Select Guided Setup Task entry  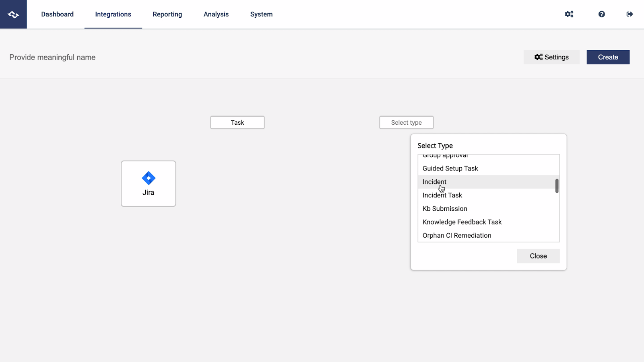[450, 168]
